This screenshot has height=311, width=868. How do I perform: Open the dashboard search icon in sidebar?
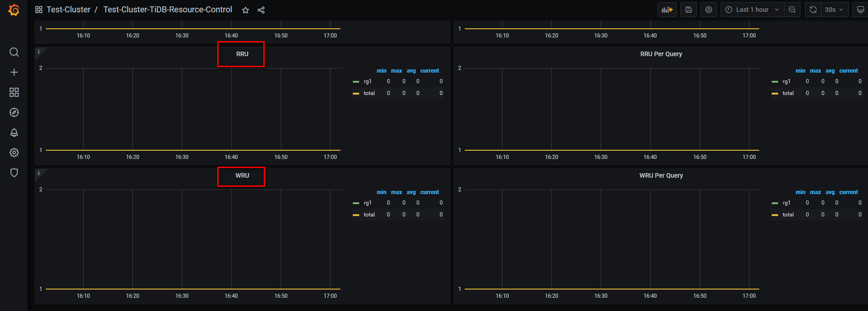tap(14, 52)
